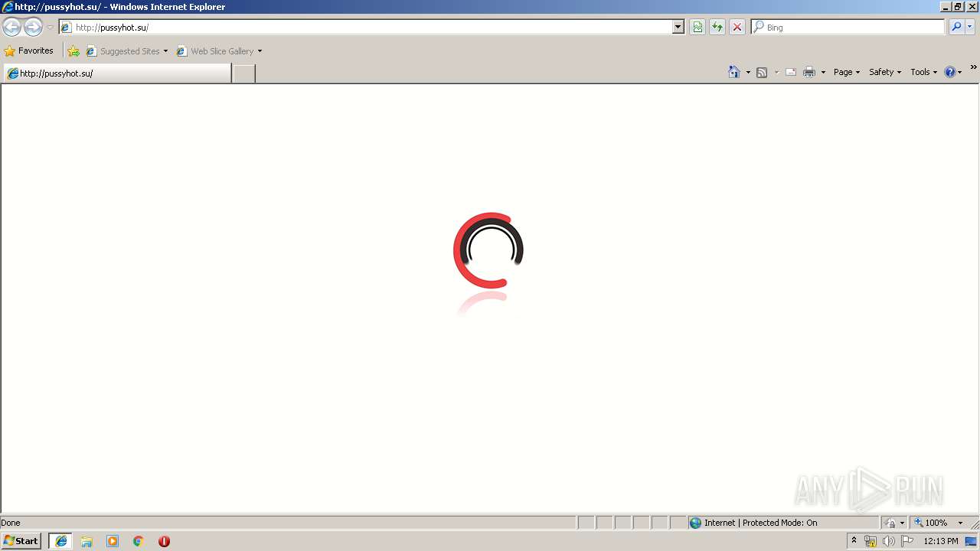The height and width of the screenshot is (551, 980).
Task: Open the zoom level dropdown arrow
Action: pyautogui.click(x=960, y=523)
